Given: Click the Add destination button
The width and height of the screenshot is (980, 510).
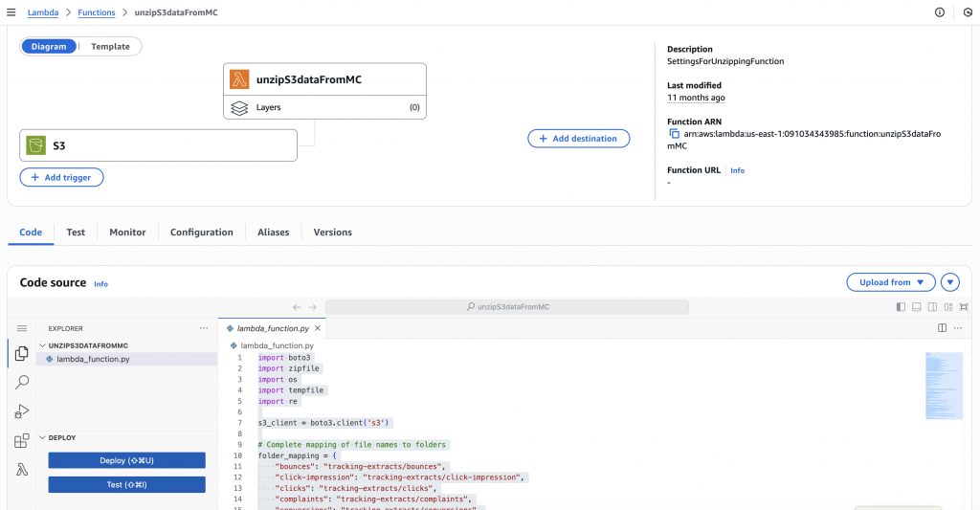Looking at the screenshot, I should pyautogui.click(x=579, y=139).
